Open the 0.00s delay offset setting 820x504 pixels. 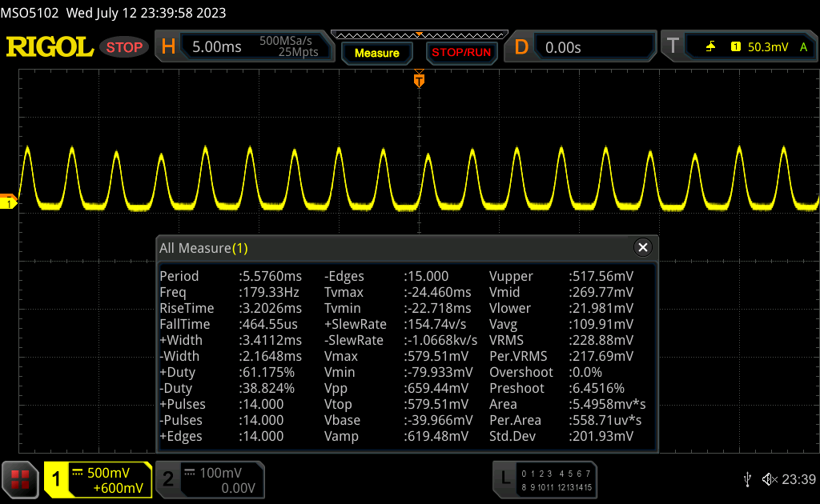[593, 47]
